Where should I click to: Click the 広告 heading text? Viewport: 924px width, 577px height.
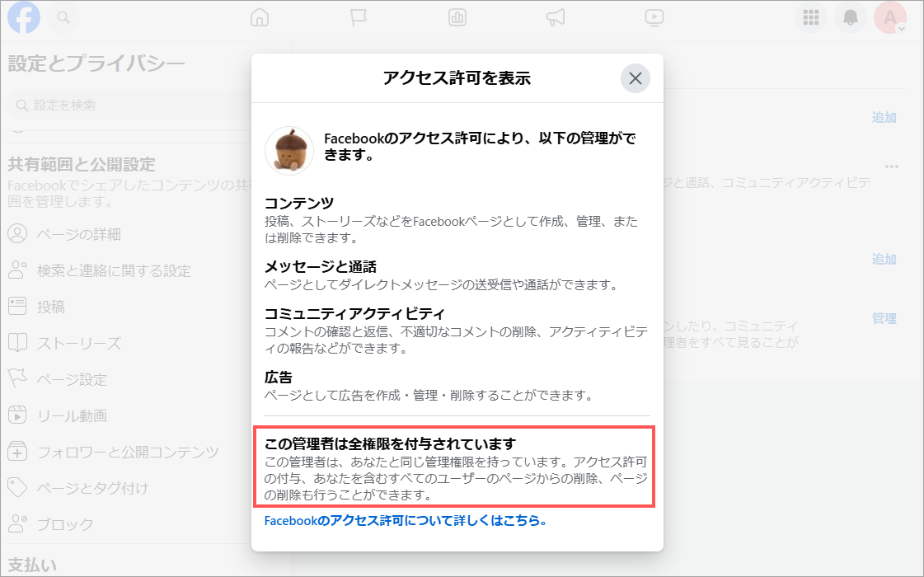pyautogui.click(x=278, y=378)
